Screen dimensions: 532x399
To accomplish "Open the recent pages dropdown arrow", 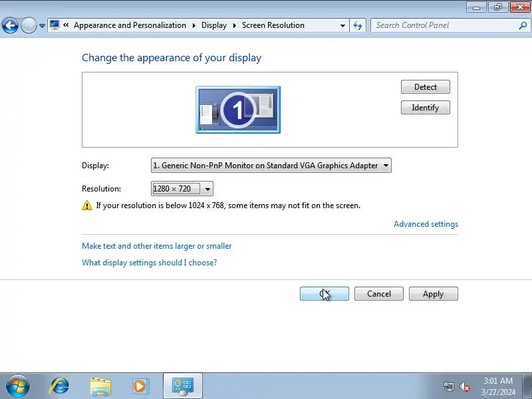I will click(x=42, y=26).
